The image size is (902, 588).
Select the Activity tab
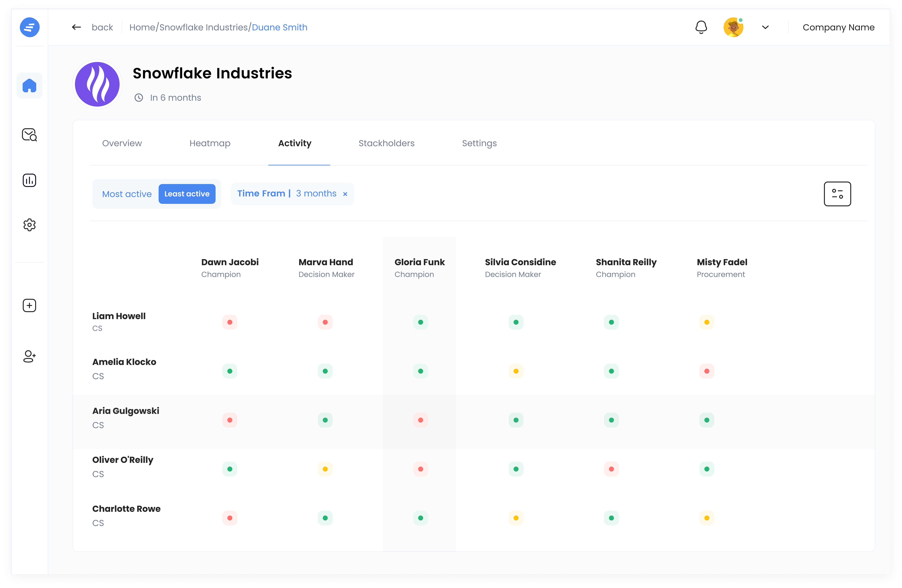coord(295,143)
